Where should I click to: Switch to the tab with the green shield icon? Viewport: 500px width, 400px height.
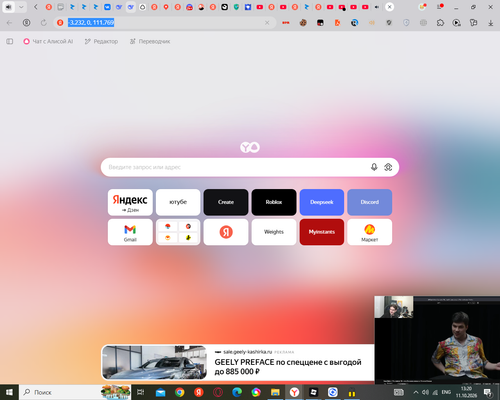(236, 7)
